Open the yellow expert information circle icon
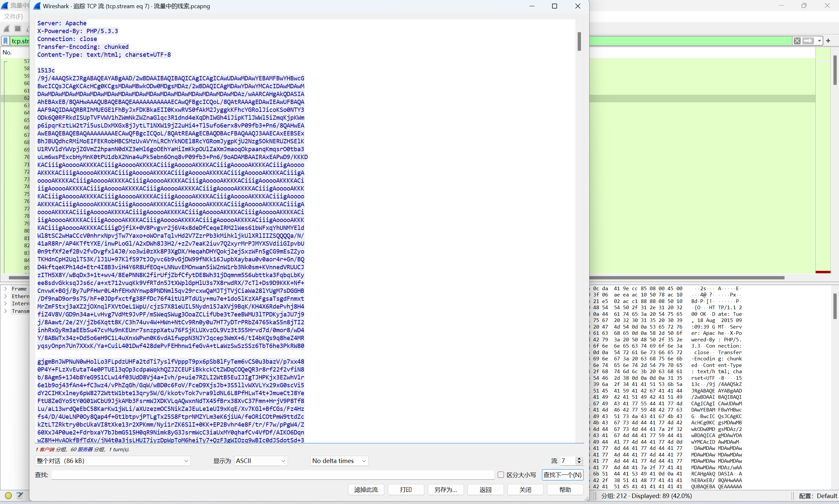The image size is (839, 504). (x=9, y=495)
